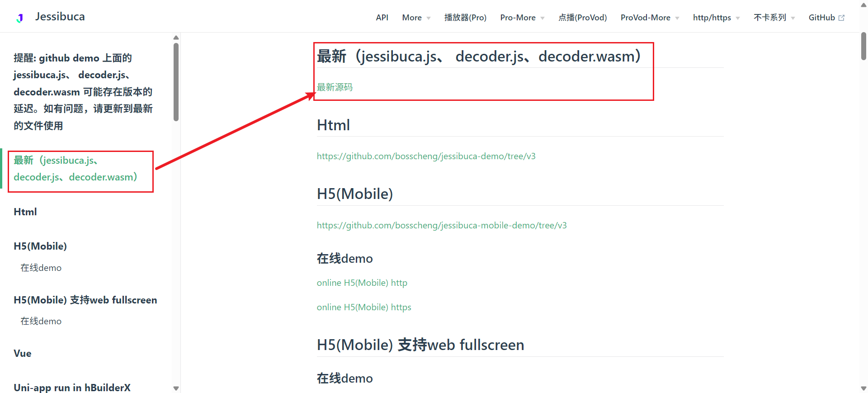The width and height of the screenshot is (868, 393).
Task: Select the Html sidebar item
Action: tap(25, 212)
